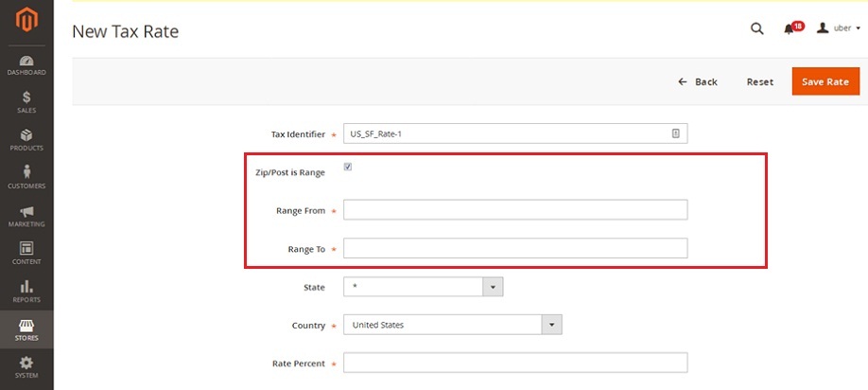This screenshot has height=390, width=868.
Task: Open the Customers person icon
Action: (x=26, y=171)
